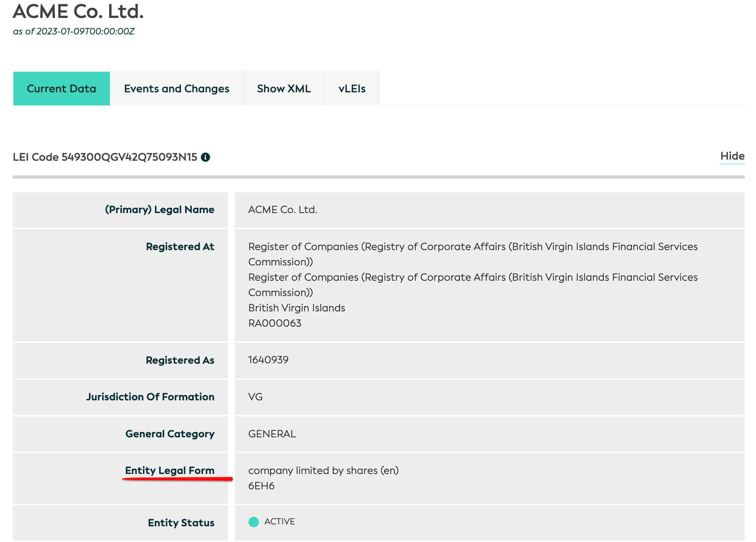Viewport: 756px width, 542px height.
Task: Select the vLEIs tab
Action: click(x=352, y=89)
